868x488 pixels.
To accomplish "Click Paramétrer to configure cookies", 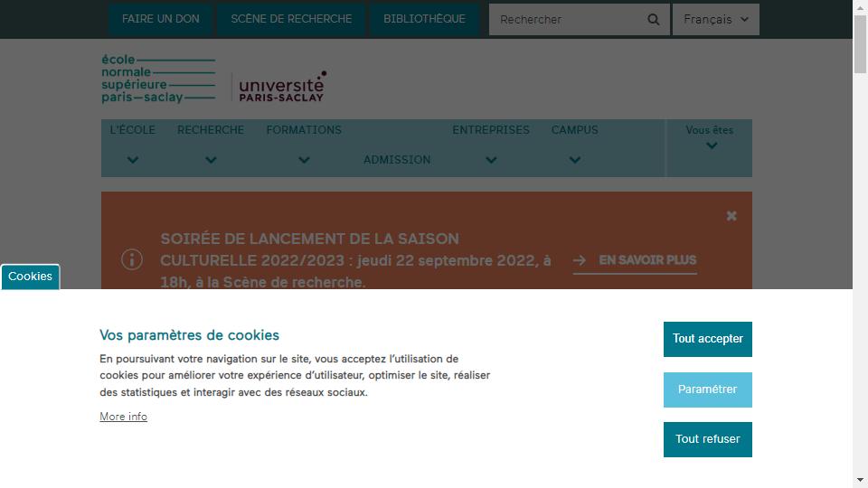I will tap(708, 389).
